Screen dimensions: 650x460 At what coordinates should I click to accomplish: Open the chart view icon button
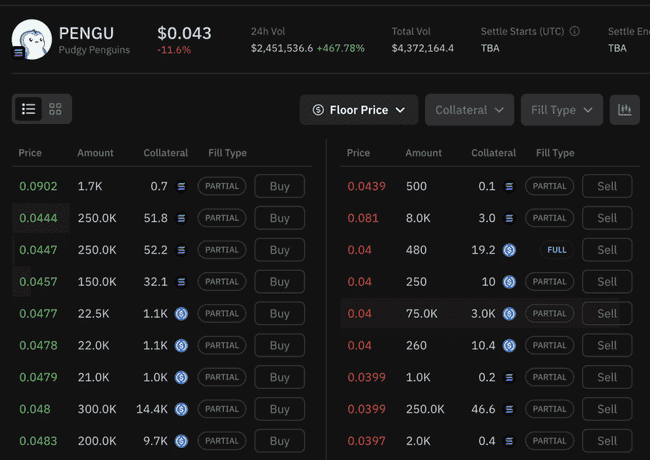tap(624, 110)
